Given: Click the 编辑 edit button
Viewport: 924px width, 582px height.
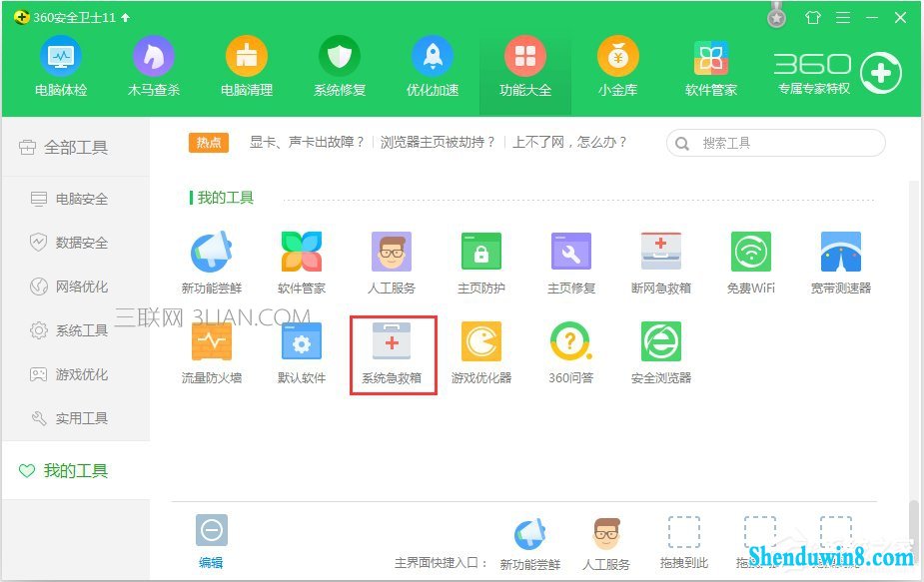Looking at the screenshot, I should [x=211, y=542].
